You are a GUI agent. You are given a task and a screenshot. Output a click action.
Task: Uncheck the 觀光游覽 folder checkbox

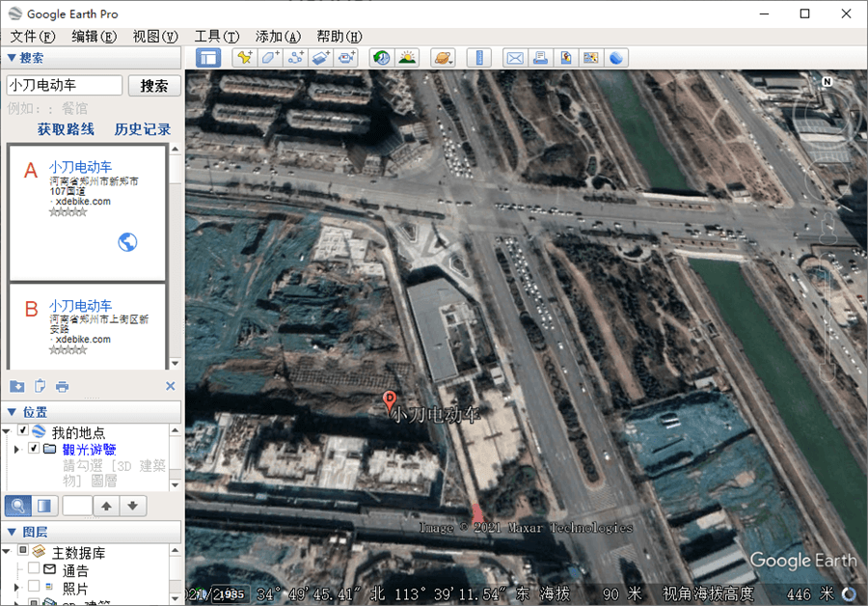pyautogui.click(x=34, y=449)
